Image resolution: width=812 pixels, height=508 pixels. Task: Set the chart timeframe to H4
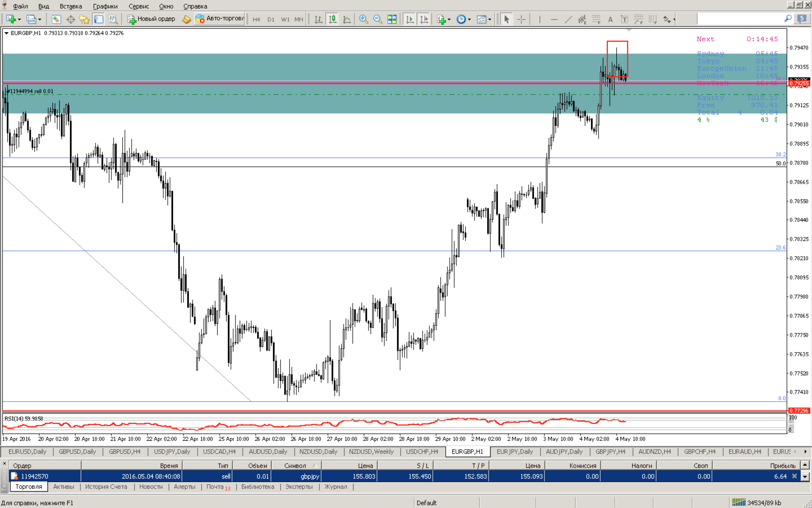pyautogui.click(x=256, y=19)
